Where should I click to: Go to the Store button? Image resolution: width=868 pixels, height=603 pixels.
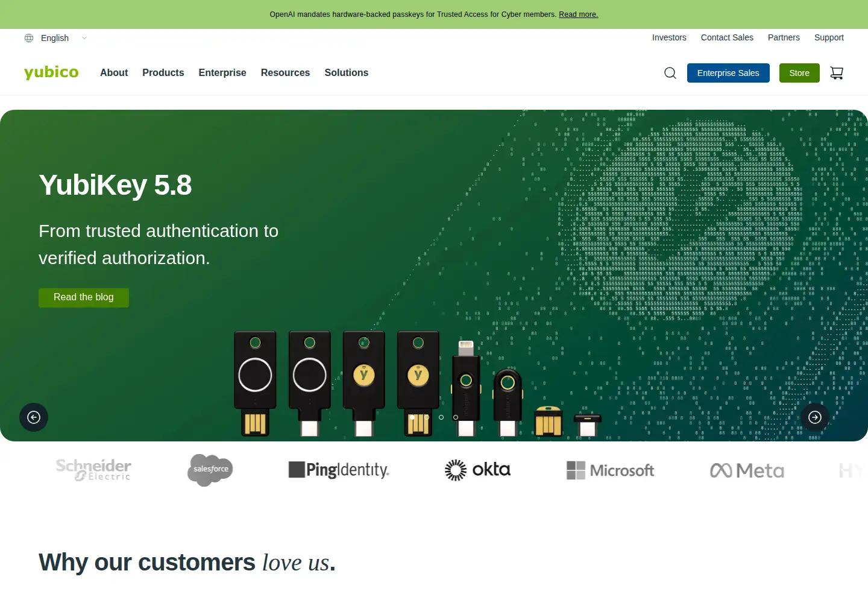[799, 73]
